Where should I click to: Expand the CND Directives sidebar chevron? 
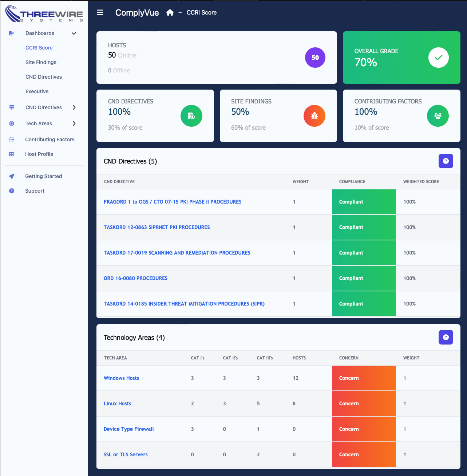(74, 107)
